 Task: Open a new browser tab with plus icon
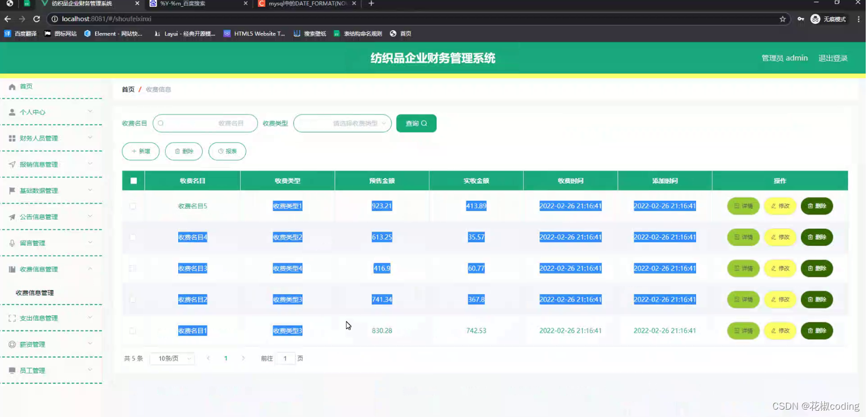click(371, 3)
